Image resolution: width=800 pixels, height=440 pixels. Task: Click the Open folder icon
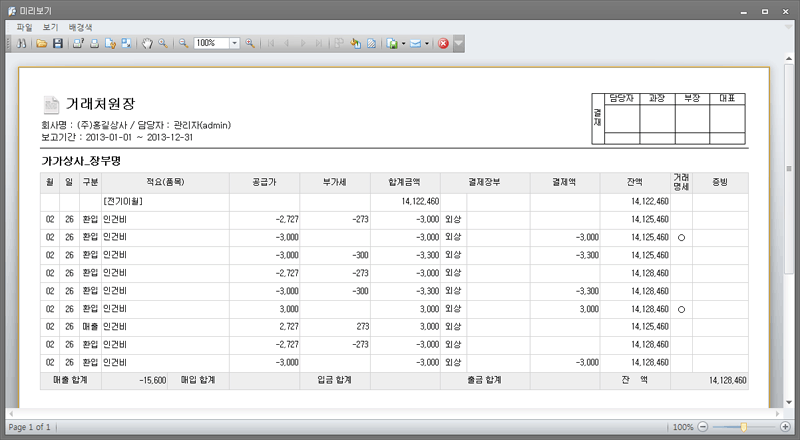click(x=42, y=44)
